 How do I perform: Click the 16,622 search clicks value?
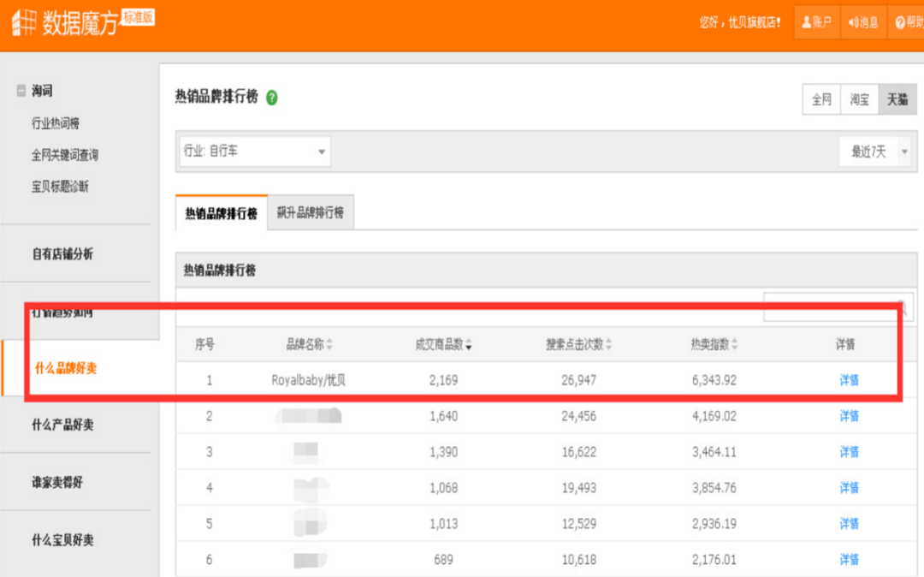pyautogui.click(x=578, y=452)
